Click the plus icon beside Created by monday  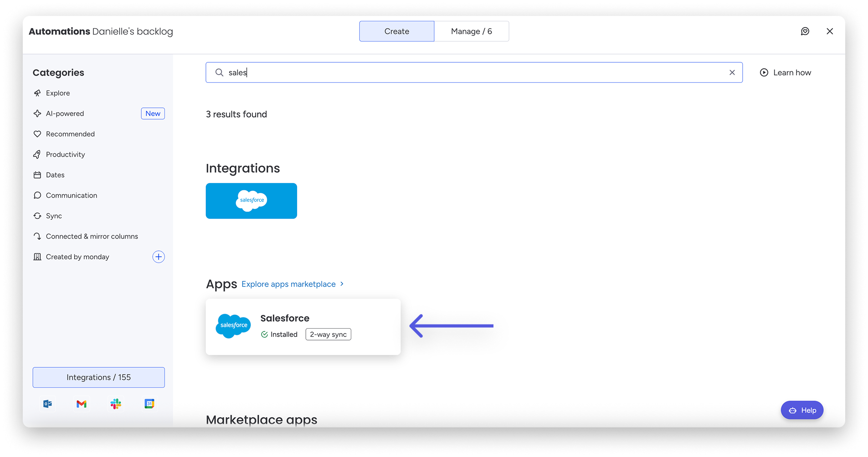tap(158, 257)
